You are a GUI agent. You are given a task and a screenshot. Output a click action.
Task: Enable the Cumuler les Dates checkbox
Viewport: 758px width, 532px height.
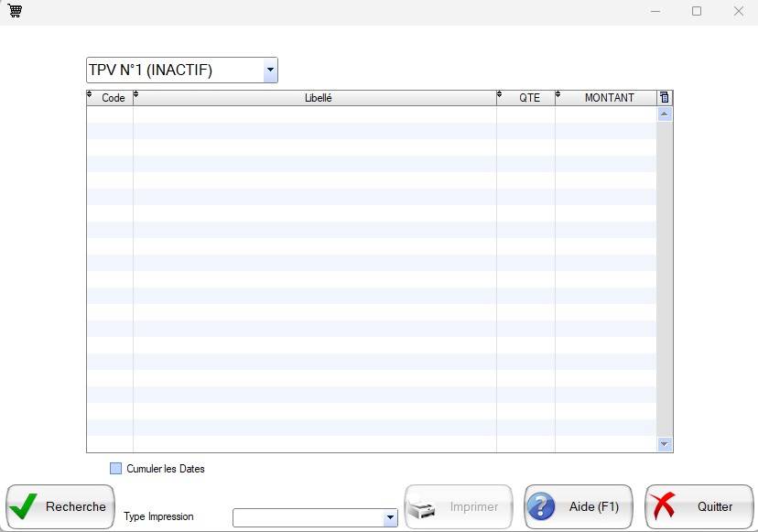[x=116, y=469]
